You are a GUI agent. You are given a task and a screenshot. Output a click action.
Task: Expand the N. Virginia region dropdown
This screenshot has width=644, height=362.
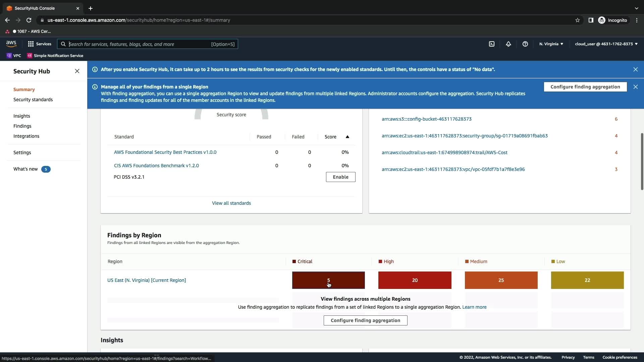point(551,44)
